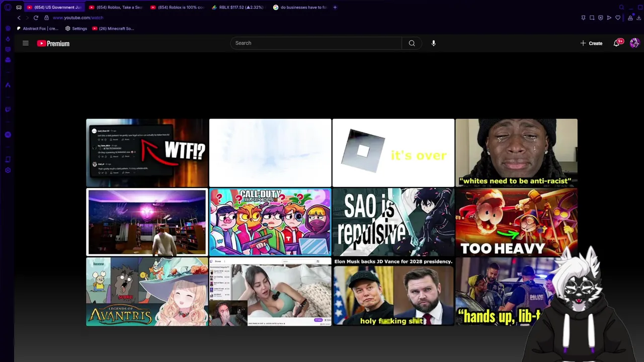Open the Roblox 'it's over' thumbnail
644x362 pixels.
pyautogui.click(x=393, y=153)
